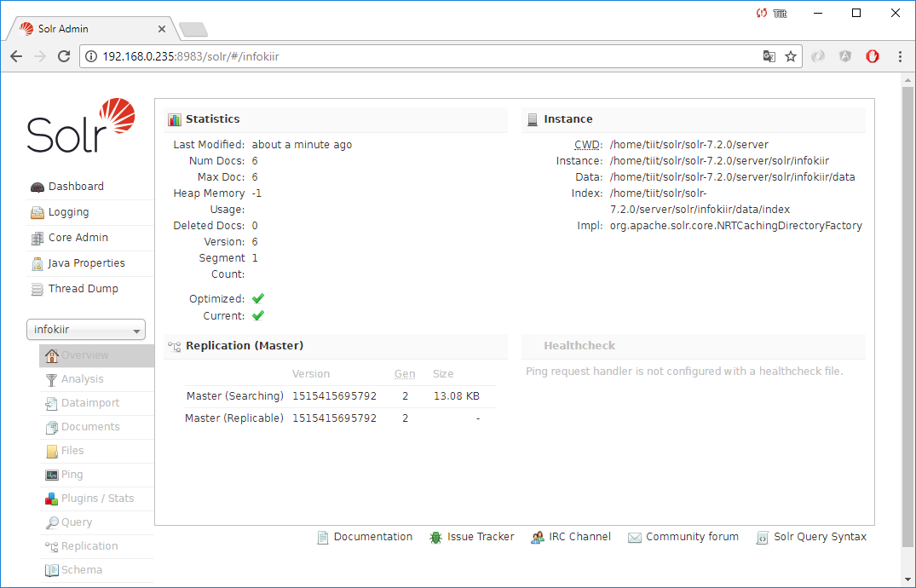Click the Dashboard icon in sidebar
This screenshot has width=916, height=588.
37,187
